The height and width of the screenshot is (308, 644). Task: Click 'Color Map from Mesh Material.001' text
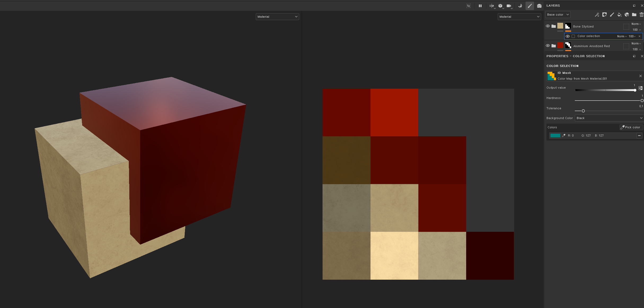pos(582,79)
